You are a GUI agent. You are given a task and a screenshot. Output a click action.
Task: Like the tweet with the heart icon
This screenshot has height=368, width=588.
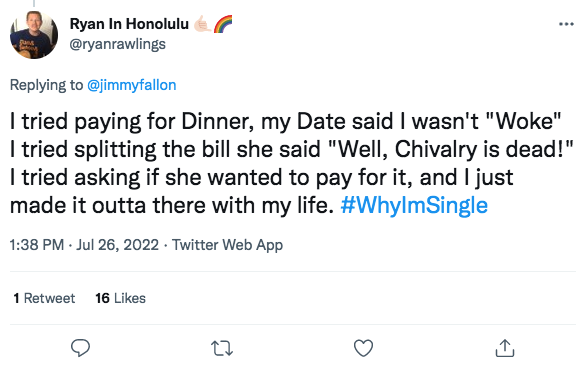(363, 348)
